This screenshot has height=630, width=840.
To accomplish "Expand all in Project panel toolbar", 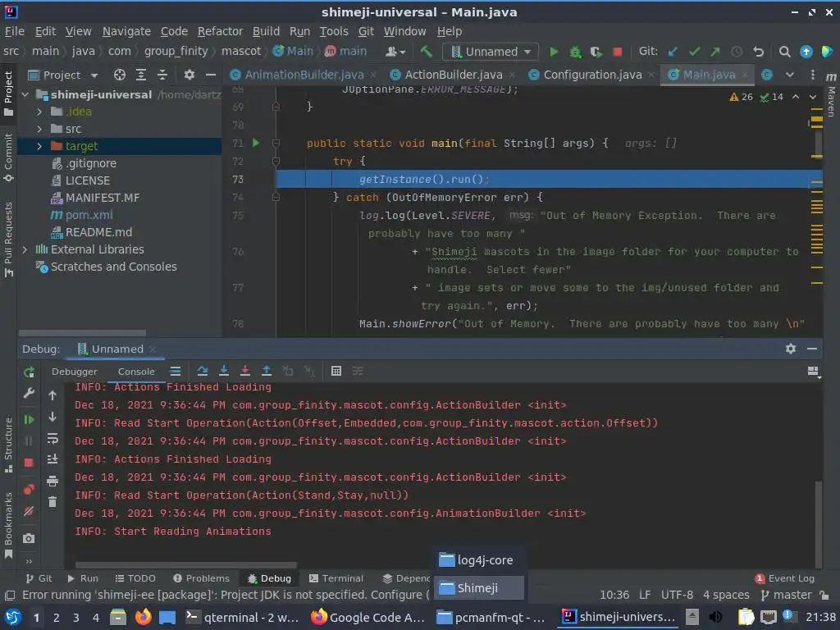I will click(141, 75).
